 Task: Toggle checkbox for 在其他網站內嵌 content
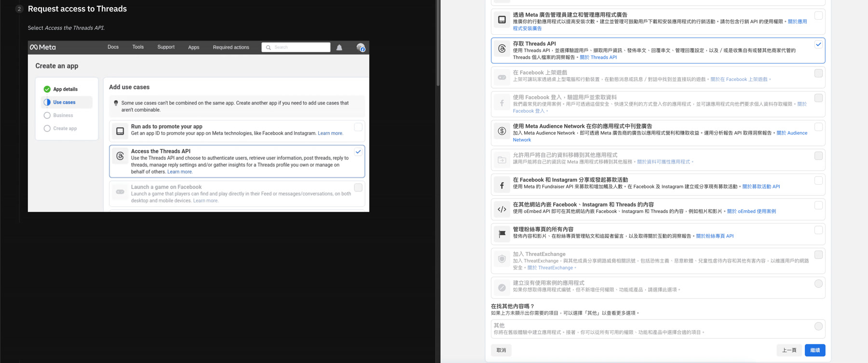tap(818, 205)
